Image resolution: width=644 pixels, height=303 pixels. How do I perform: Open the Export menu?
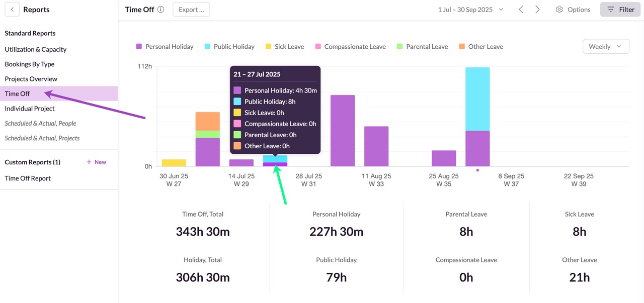(191, 10)
